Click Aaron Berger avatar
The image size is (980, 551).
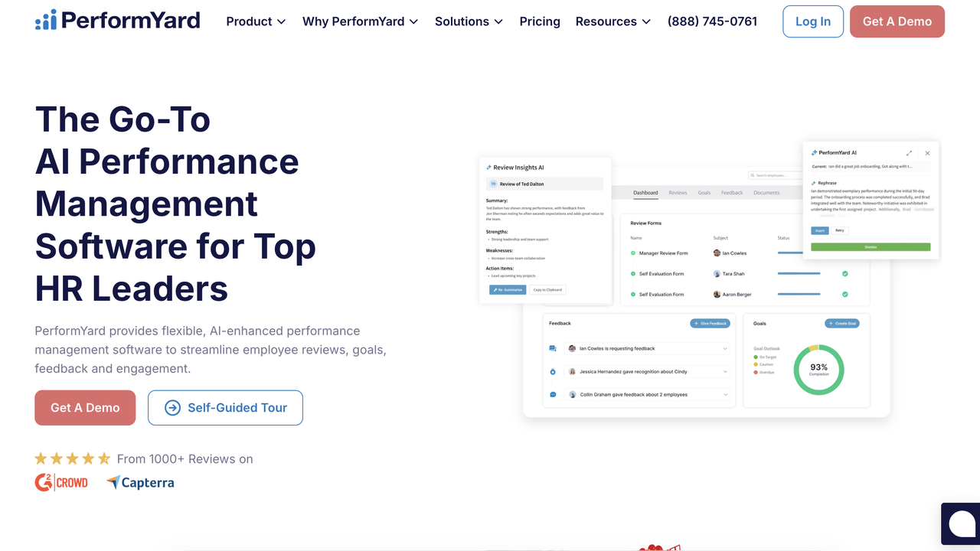(717, 294)
